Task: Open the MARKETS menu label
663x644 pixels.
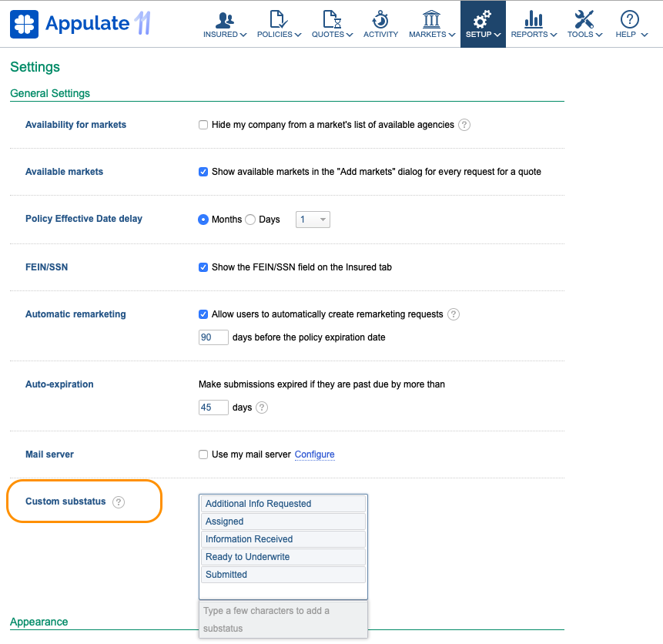Action: [x=427, y=34]
